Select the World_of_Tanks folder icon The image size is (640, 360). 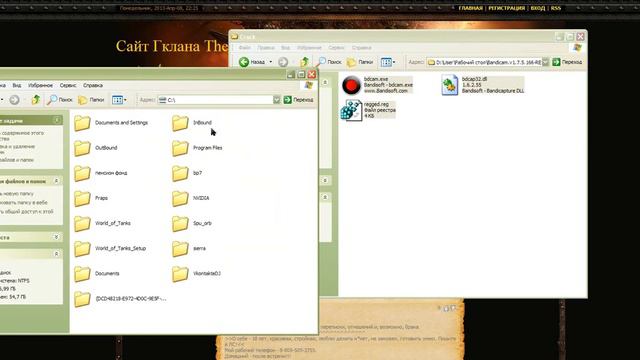(x=82, y=223)
